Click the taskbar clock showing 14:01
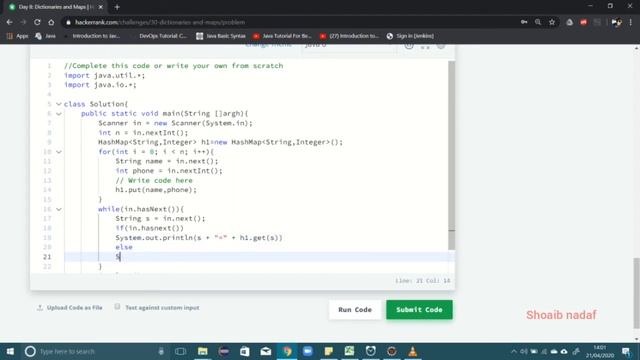 coord(600,351)
